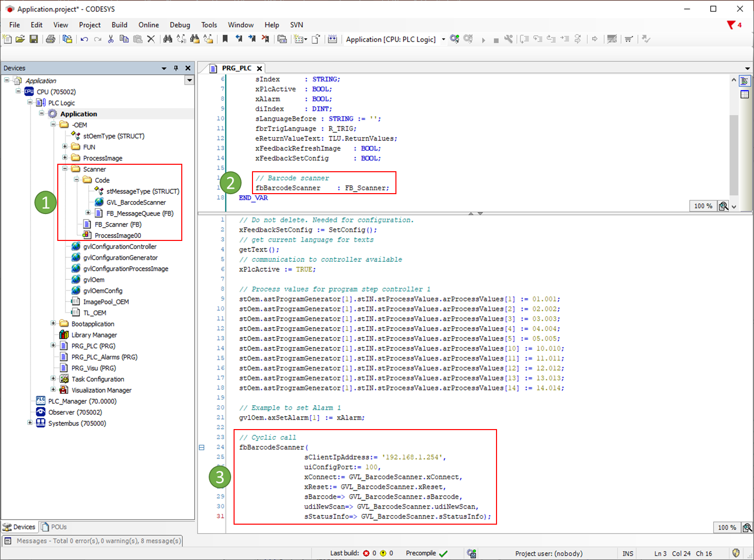Viewport: 754px width, 560px height.
Task: Cut the selection with the scissors icon
Action: 111,39
